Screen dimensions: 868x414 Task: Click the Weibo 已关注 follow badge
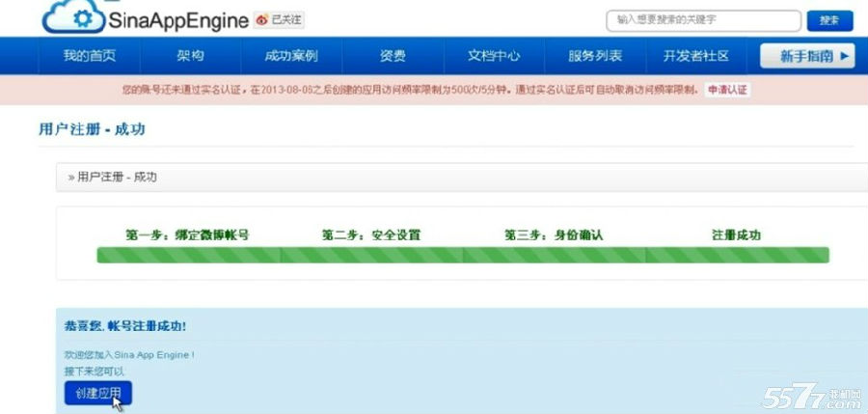279,20
